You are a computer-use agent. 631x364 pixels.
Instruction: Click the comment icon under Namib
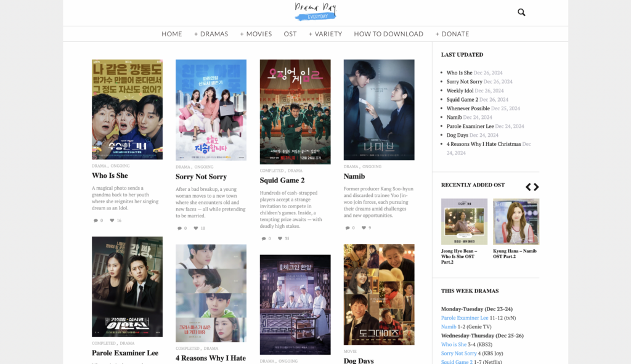[347, 228]
